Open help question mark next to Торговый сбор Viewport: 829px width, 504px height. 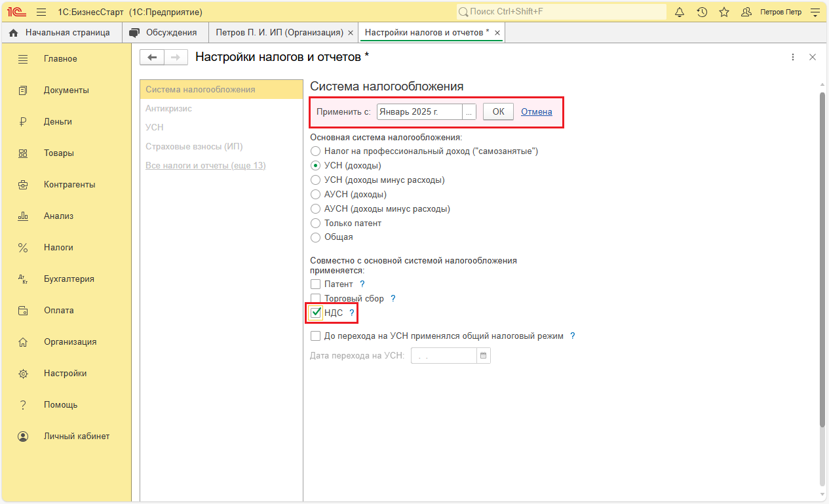click(x=393, y=298)
